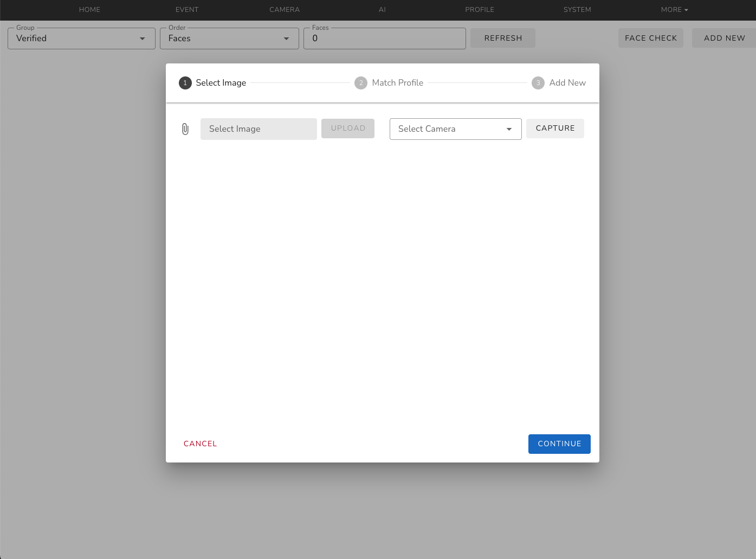Open the AI menu item
The height and width of the screenshot is (559, 756).
382,10
